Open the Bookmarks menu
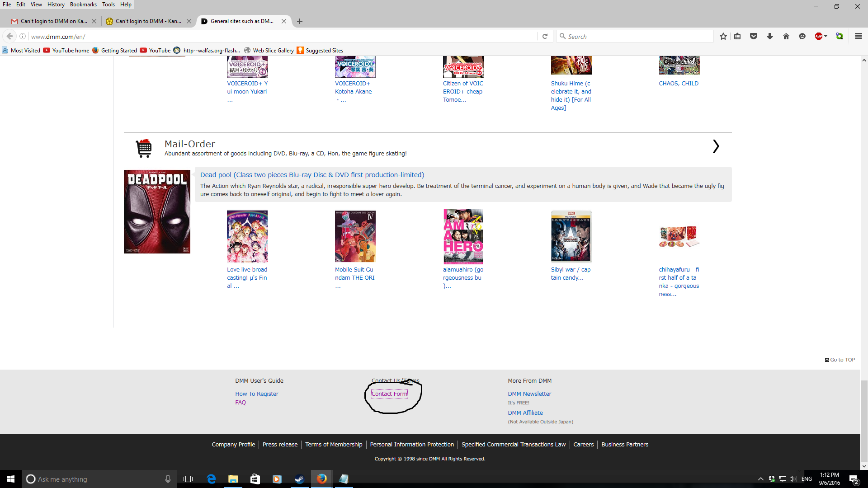 coord(83,5)
